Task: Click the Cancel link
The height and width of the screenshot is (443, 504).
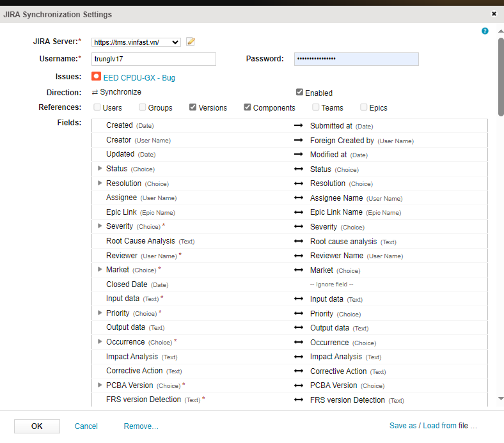Action: [x=86, y=426]
